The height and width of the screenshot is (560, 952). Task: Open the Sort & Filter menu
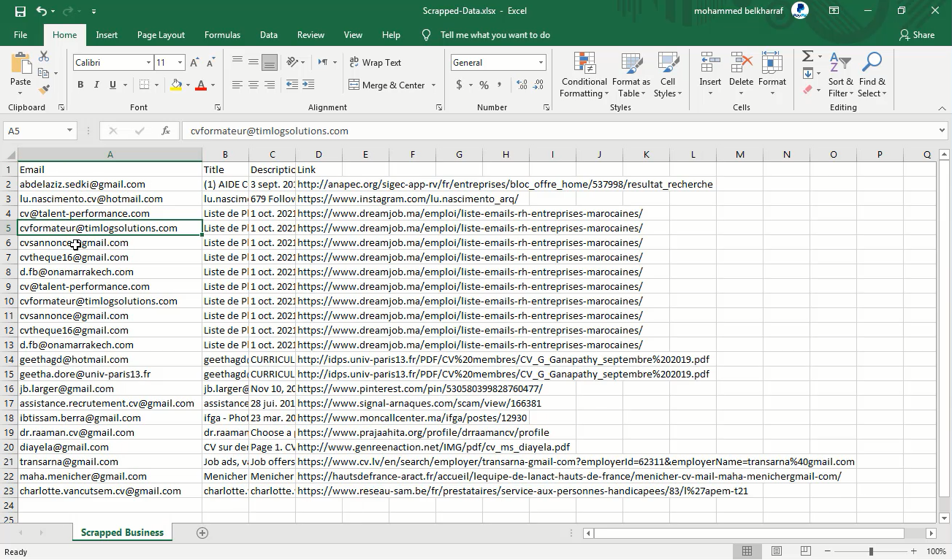[x=841, y=74]
